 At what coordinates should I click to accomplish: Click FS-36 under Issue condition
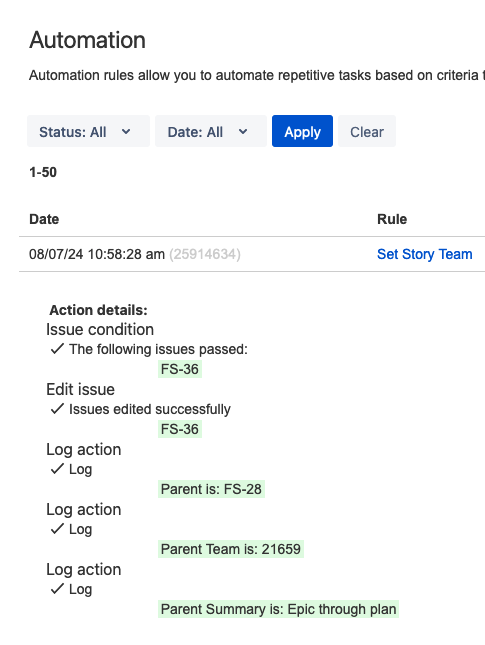pyautogui.click(x=180, y=369)
